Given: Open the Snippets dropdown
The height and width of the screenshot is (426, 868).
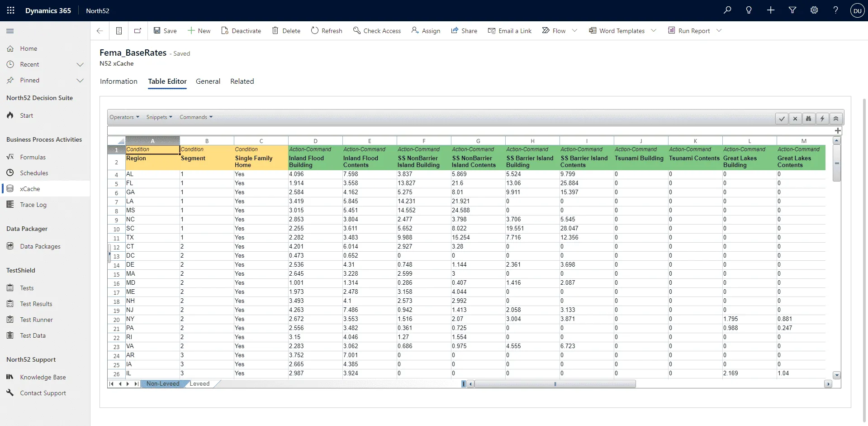Looking at the screenshot, I should click(159, 117).
